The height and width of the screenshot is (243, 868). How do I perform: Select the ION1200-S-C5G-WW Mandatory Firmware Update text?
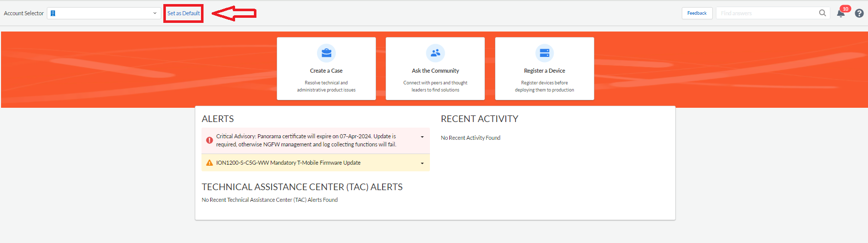pyautogui.click(x=288, y=163)
